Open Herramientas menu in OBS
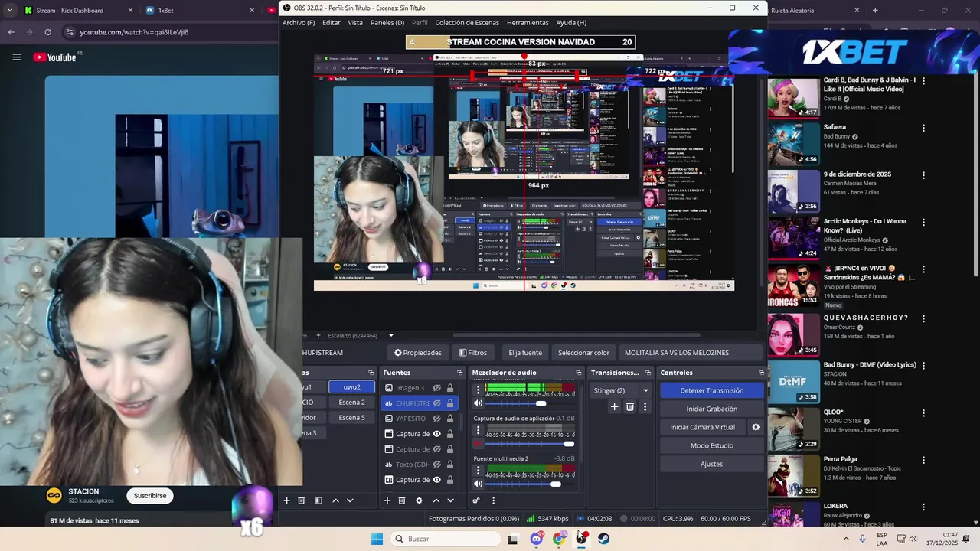The width and height of the screenshot is (980, 551). tap(528, 23)
